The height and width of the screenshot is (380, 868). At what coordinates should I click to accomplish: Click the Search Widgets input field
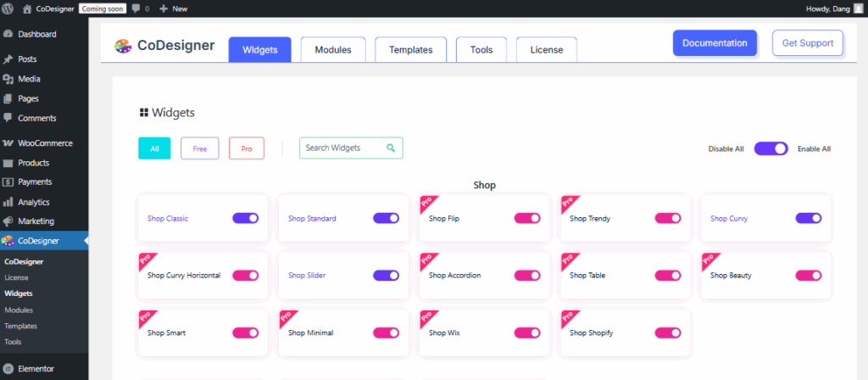tap(351, 148)
